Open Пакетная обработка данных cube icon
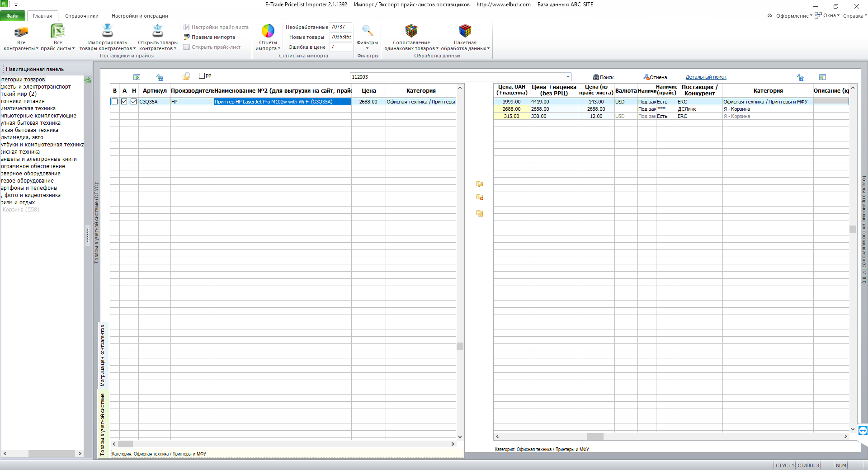 point(465,31)
